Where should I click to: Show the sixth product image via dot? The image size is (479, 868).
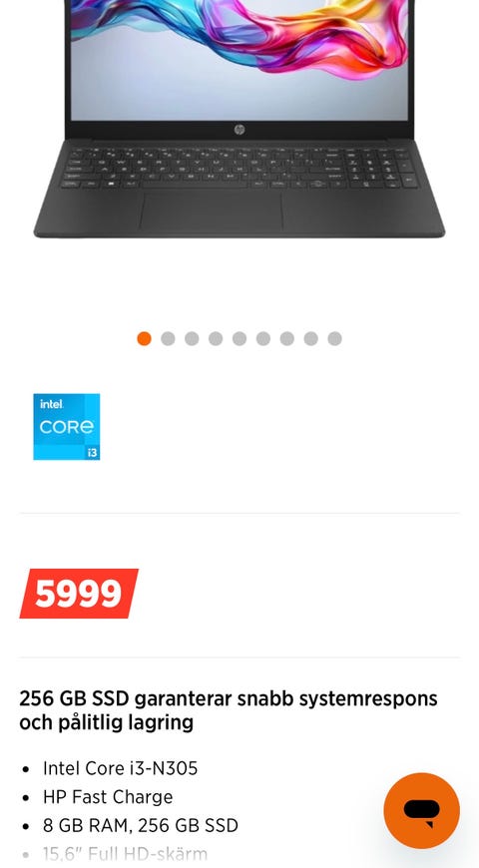coord(263,339)
